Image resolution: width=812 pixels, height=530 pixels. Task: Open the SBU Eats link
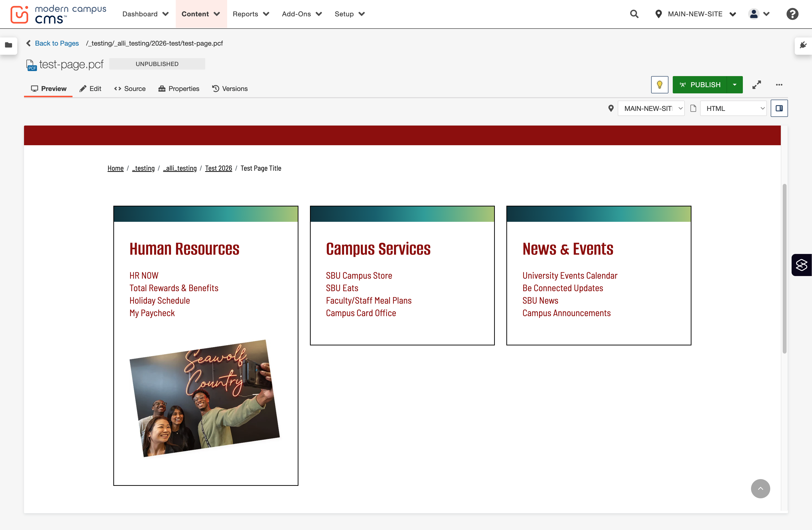tap(342, 288)
